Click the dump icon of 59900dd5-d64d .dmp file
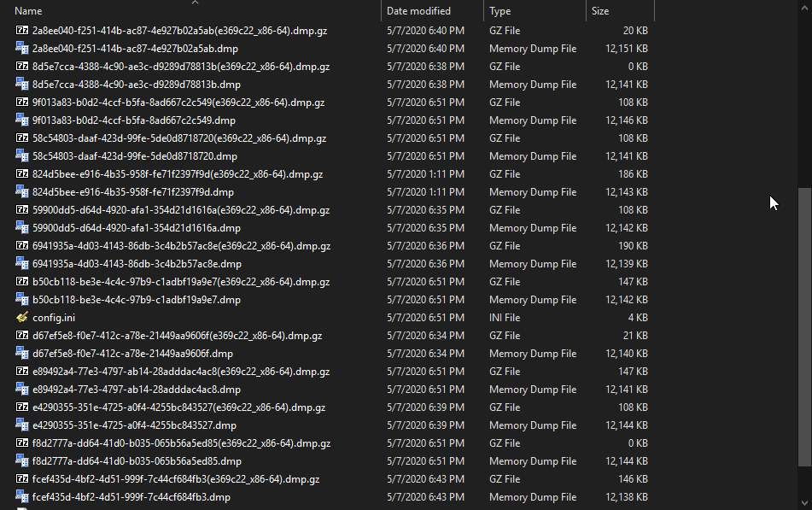The image size is (812, 510). [21, 227]
